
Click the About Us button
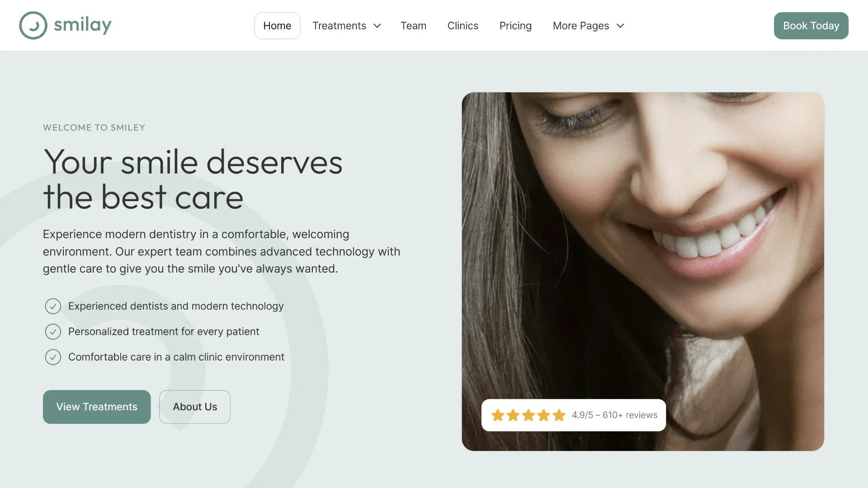coord(195,407)
